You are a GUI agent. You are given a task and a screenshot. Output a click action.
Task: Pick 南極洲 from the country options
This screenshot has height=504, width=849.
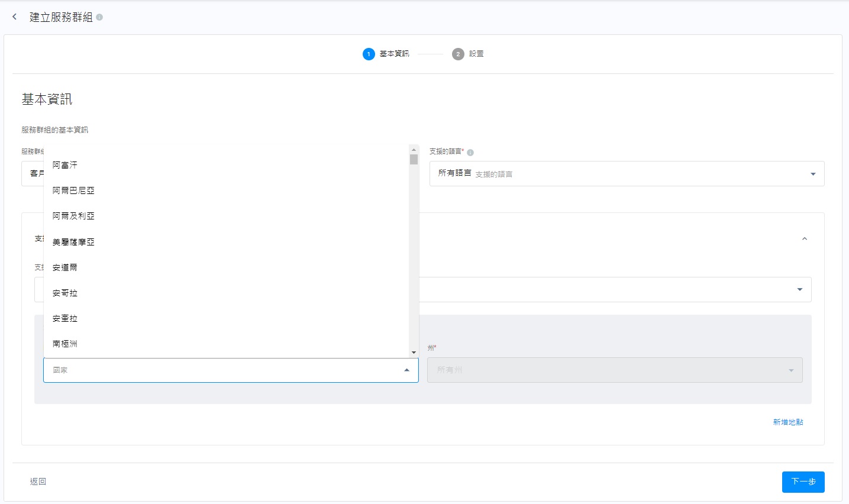65,344
